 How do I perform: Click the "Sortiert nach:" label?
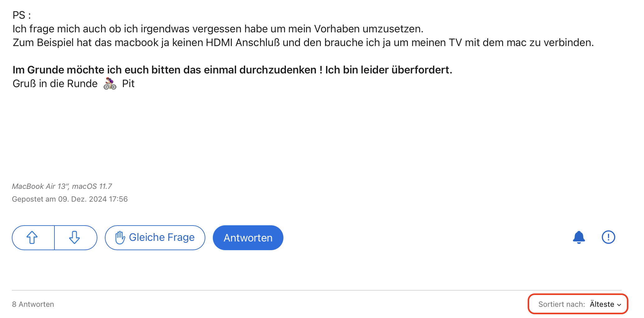(x=562, y=304)
